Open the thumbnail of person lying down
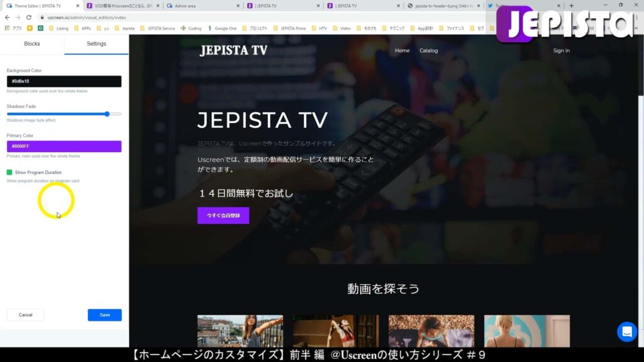 coord(431,331)
